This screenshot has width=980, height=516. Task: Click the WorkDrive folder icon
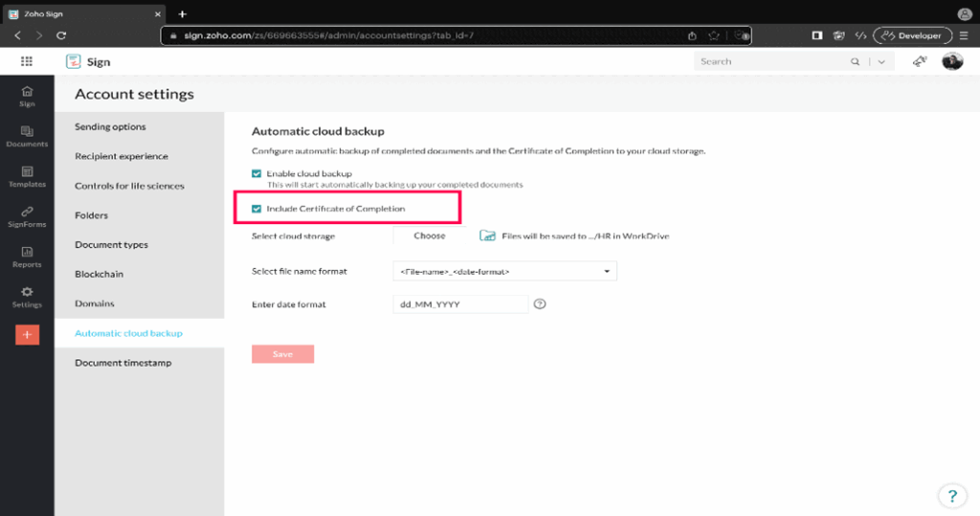(487, 236)
